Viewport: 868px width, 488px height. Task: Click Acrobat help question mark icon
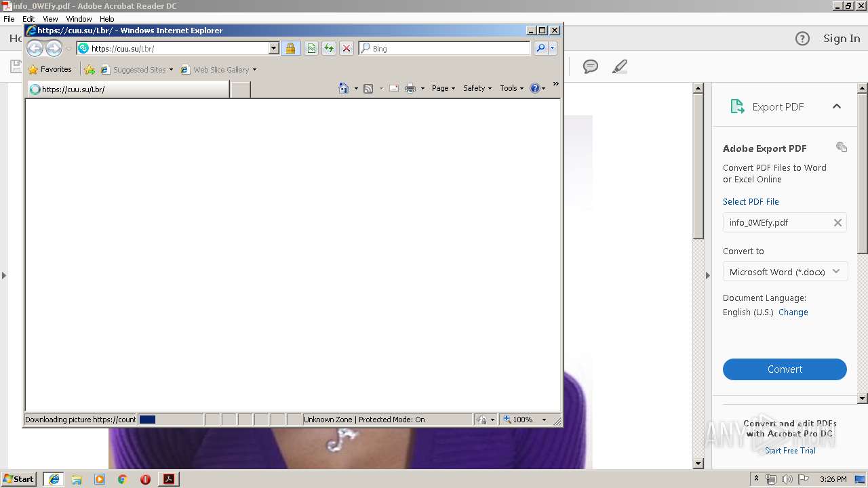click(802, 39)
